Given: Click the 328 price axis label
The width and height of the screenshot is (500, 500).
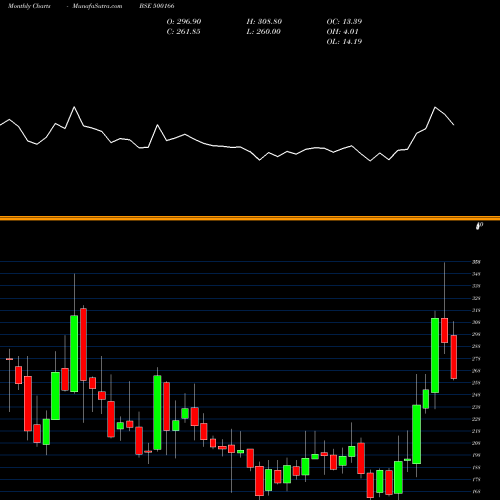Looking at the screenshot, I should coord(476,298).
